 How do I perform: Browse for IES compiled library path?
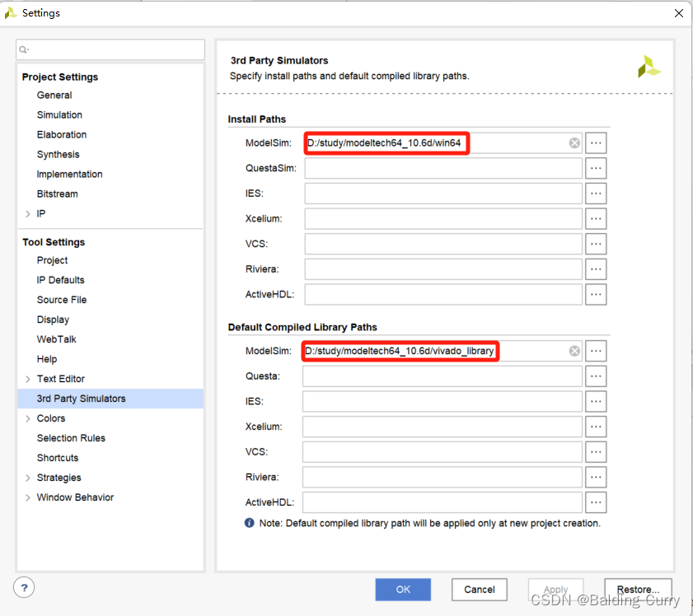coord(596,401)
